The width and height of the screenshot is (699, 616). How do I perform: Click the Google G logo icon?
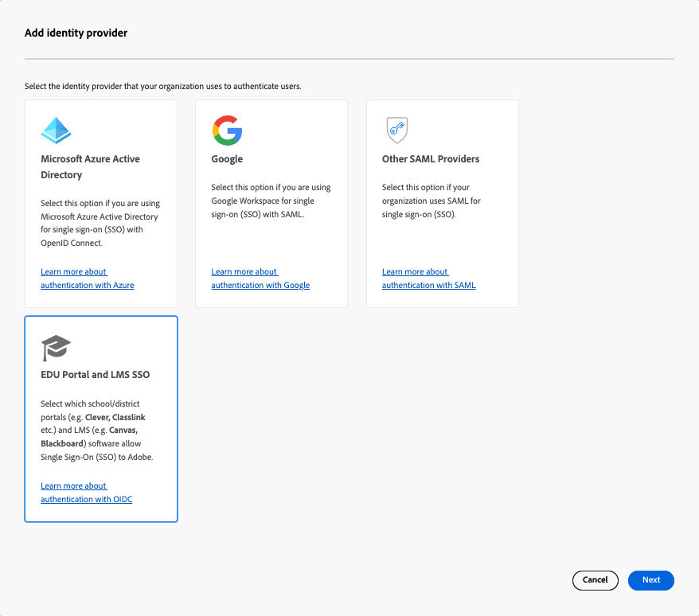pyautogui.click(x=227, y=131)
